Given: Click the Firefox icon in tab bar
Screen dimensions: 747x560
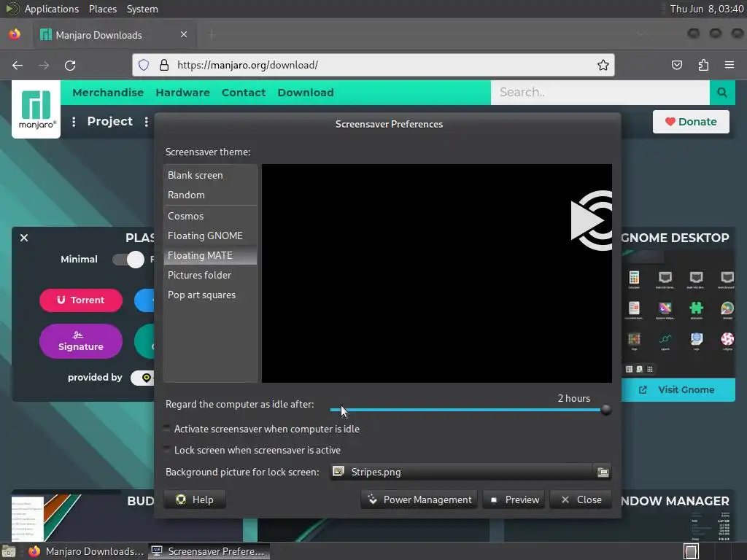Looking at the screenshot, I should (x=15, y=34).
